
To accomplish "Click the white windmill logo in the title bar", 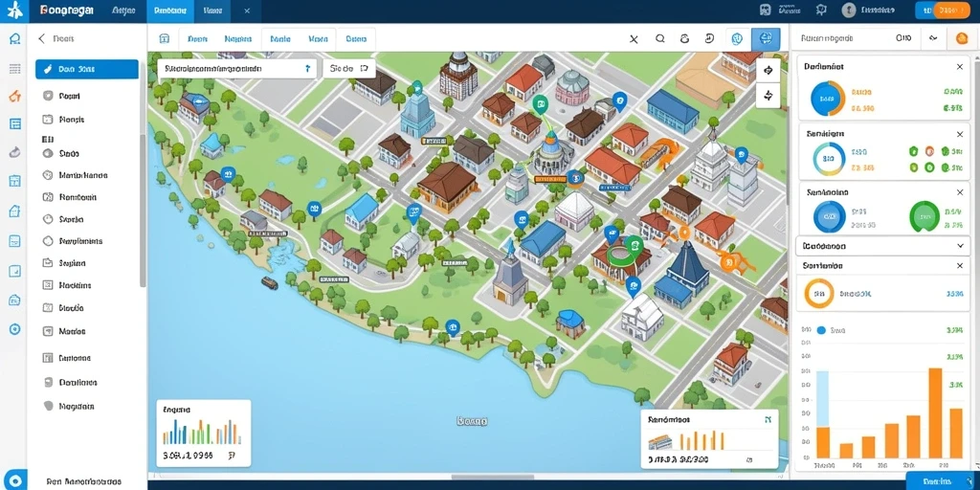I will [x=13, y=11].
